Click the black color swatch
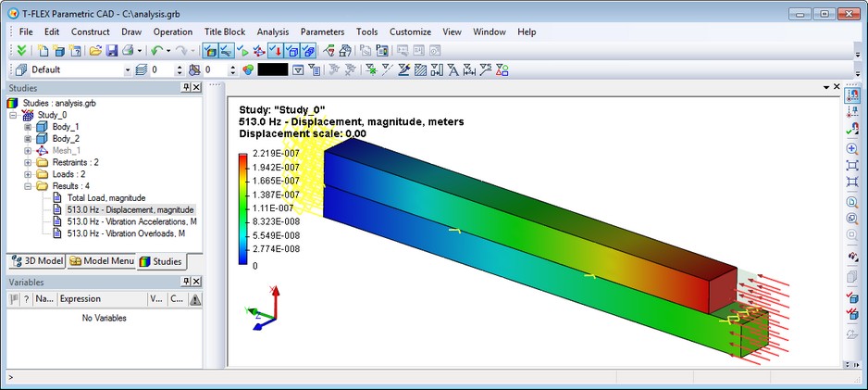This screenshot has height=390, width=868. (x=272, y=69)
